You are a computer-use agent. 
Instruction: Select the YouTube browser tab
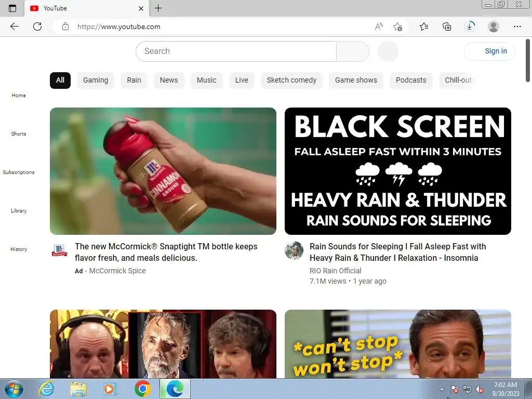(87, 8)
